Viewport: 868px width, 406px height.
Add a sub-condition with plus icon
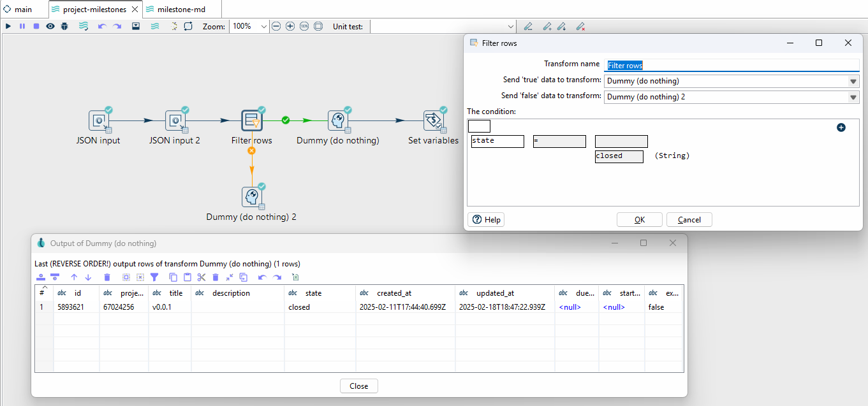[841, 127]
